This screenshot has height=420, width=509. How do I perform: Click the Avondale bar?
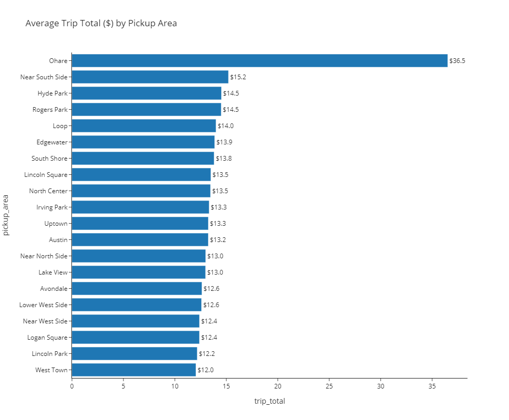point(137,289)
